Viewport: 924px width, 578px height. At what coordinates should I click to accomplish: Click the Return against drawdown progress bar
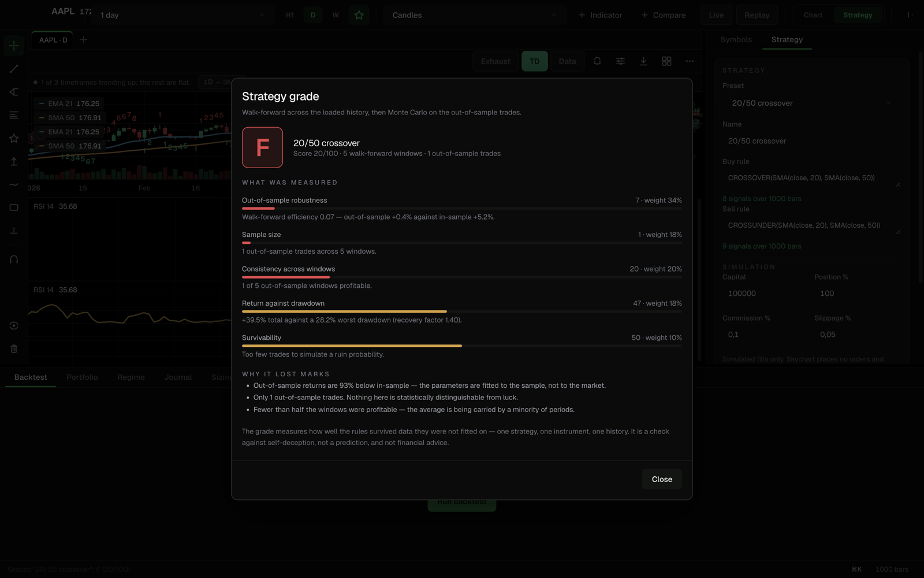462,311
